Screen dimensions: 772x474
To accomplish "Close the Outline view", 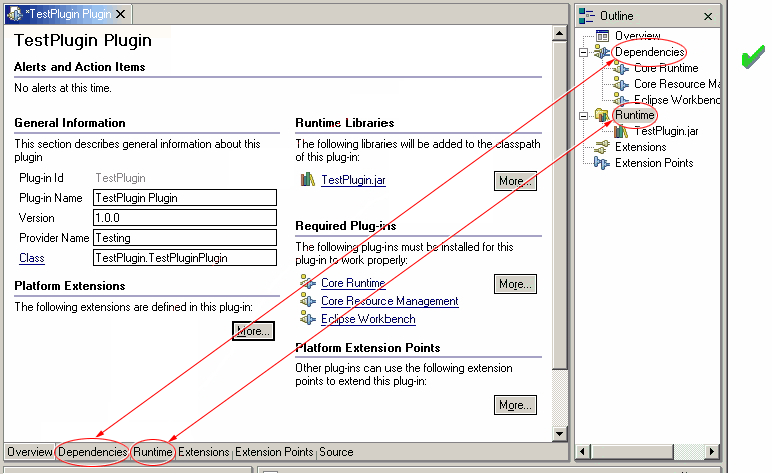I will point(708,16).
